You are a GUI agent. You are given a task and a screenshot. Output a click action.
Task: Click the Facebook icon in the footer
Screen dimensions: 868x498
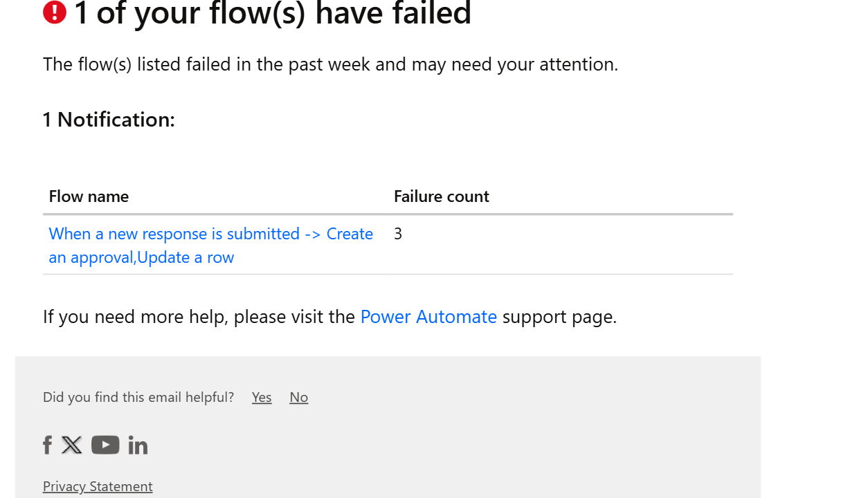(47, 445)
